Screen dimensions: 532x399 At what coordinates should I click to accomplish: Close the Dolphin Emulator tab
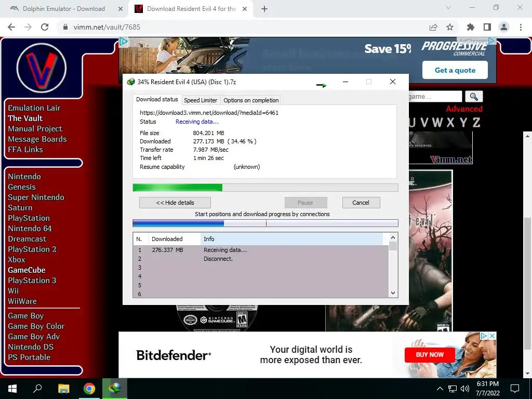point(121,9)
